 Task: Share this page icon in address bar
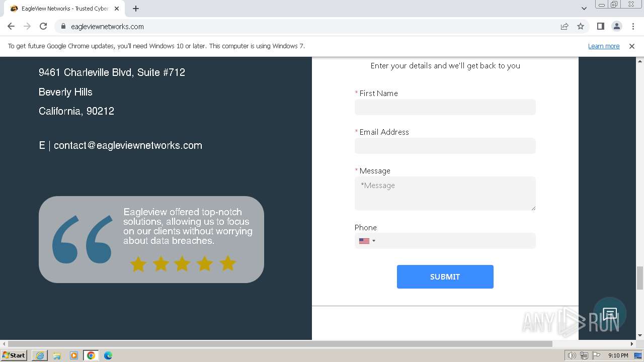(565, 26)
